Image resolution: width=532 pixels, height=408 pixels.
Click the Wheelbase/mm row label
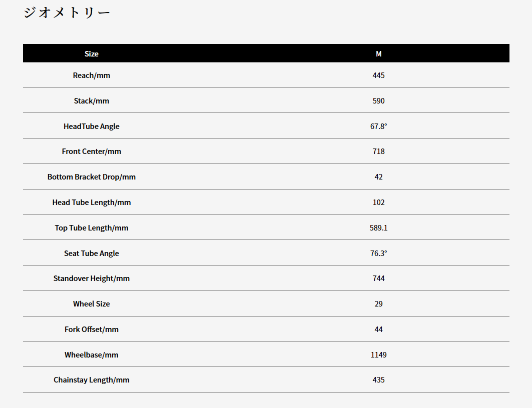92,355
